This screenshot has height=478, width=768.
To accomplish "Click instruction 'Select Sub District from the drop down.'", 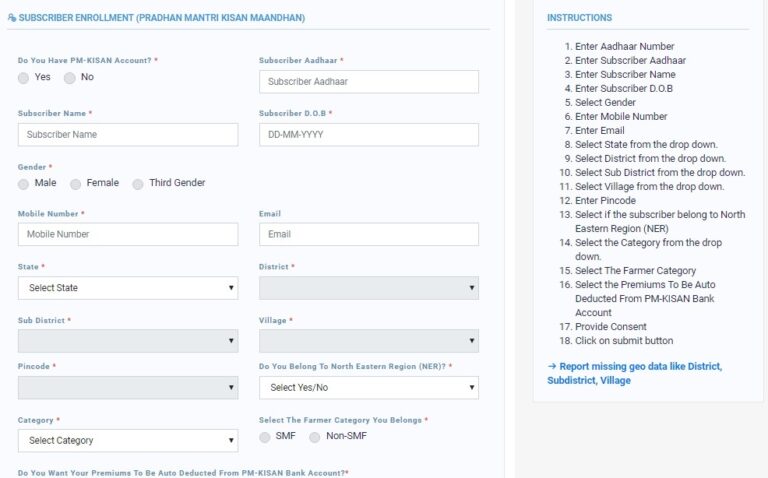I will coord(660,172).
